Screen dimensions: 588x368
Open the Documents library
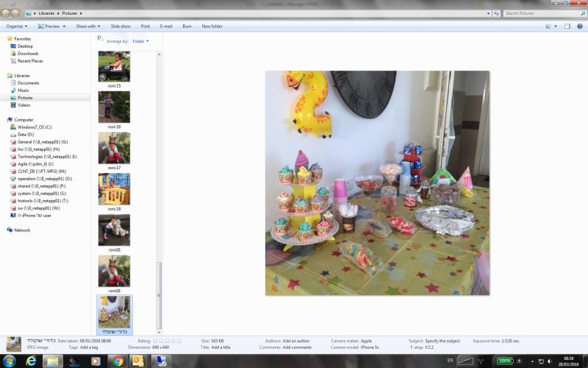pyautogui.click(x=28, y=83)
